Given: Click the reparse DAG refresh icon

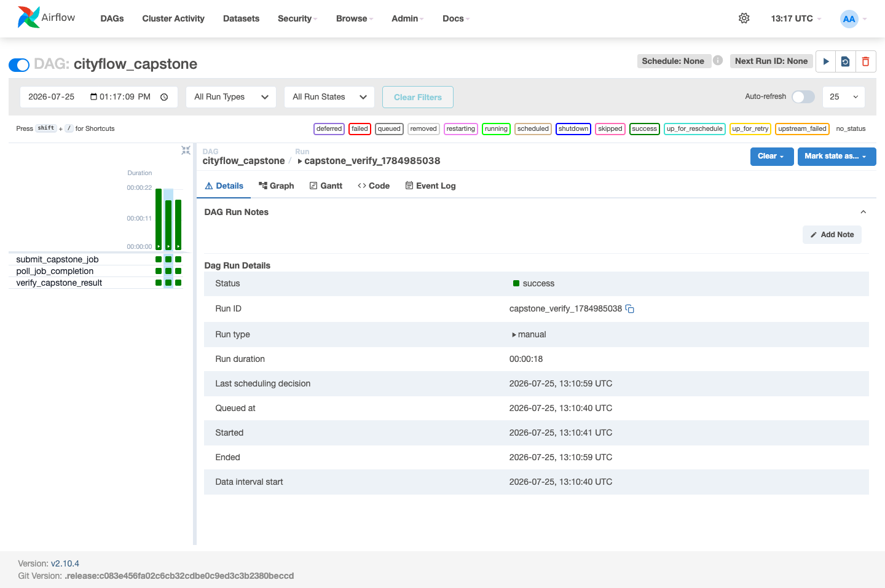Looking at the screenshot, I should point(846,61).
